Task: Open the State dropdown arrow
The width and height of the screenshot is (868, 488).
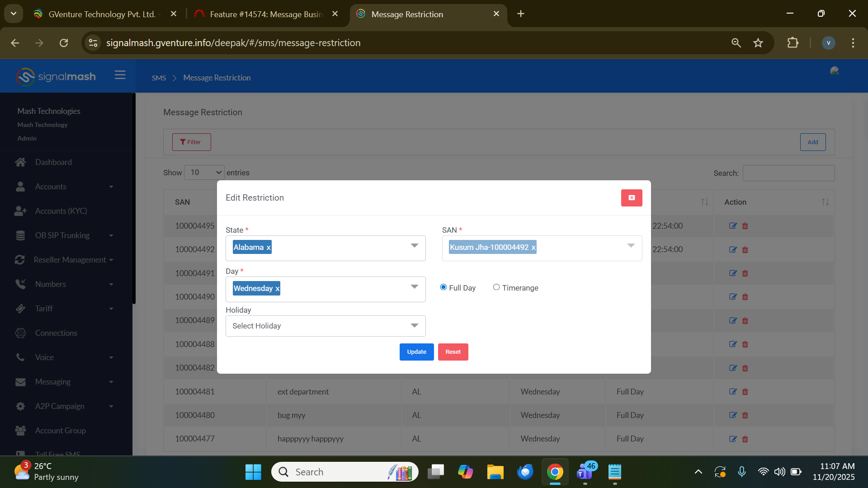Action: click(x=414, y=246)
